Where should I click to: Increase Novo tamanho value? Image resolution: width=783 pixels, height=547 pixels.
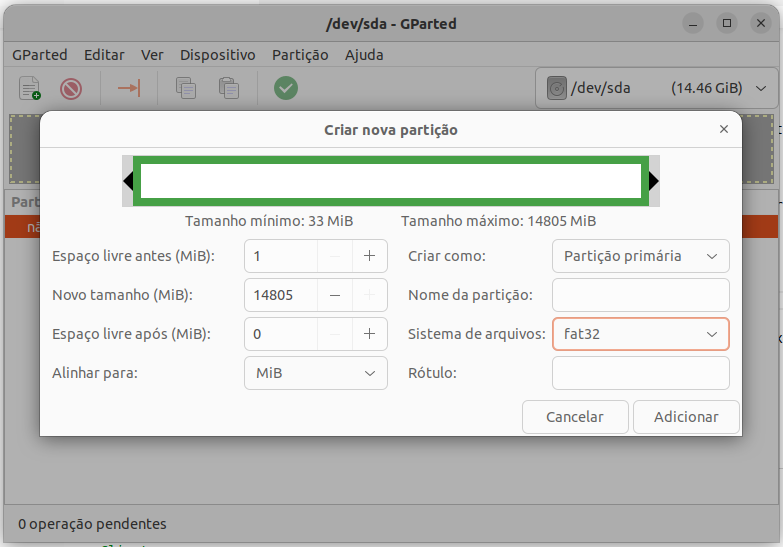[370, 295]
